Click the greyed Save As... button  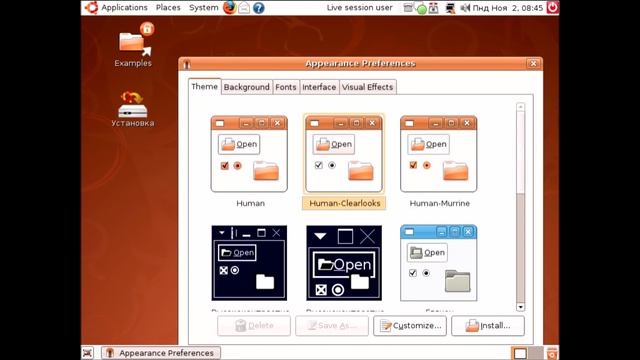click(x=332, y=326)
